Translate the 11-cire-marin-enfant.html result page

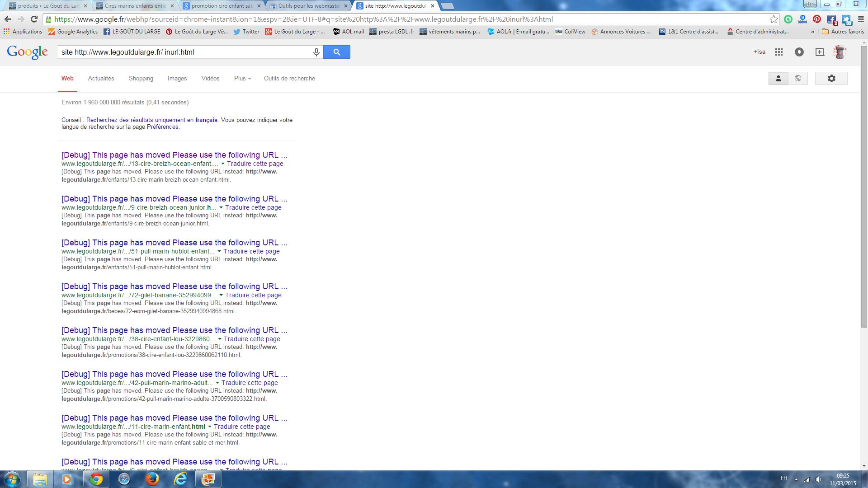pos(242,427)
